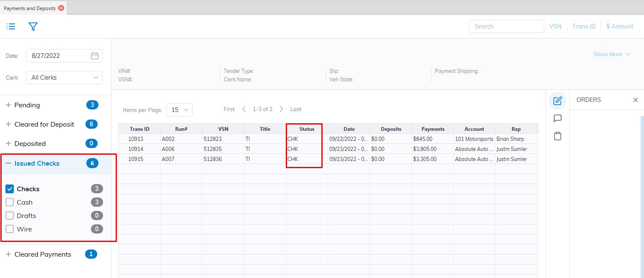Open the Items per Page dropdown
644x278 pixels.
click(x=179, y=110)
